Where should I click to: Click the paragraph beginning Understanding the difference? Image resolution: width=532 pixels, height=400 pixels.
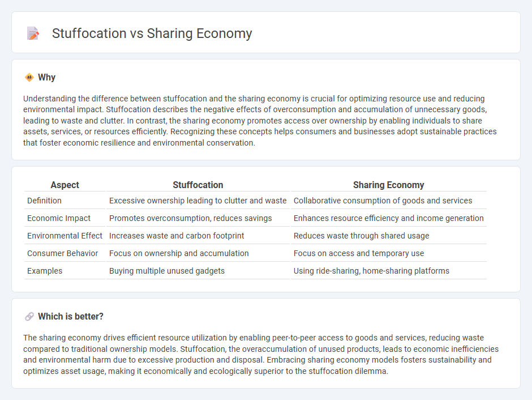coord(260,121)
